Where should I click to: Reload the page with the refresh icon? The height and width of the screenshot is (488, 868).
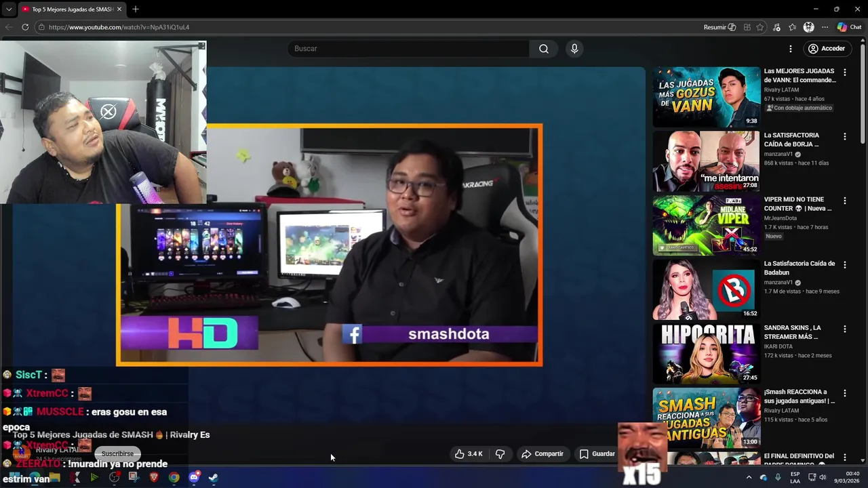coord(25,27)
